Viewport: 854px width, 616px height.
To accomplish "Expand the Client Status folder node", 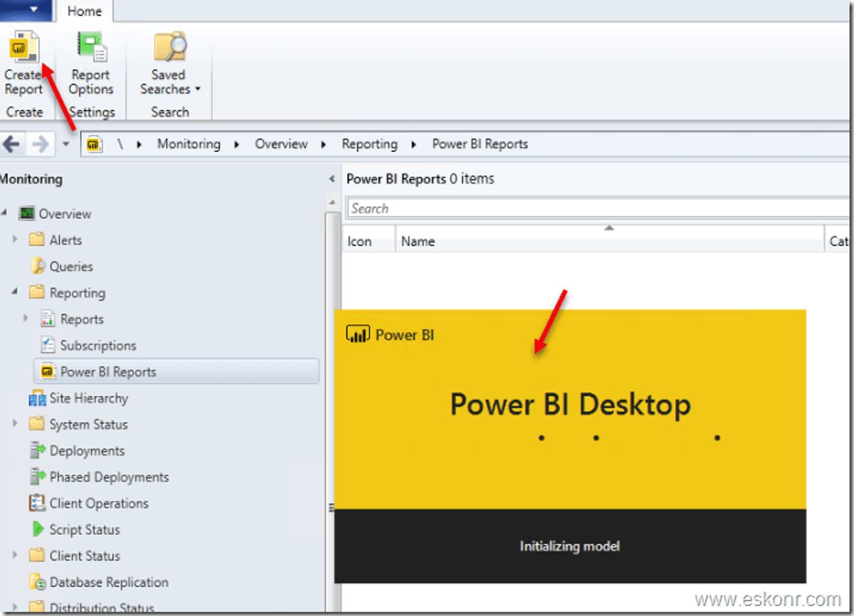I will (x=16, y=556).
